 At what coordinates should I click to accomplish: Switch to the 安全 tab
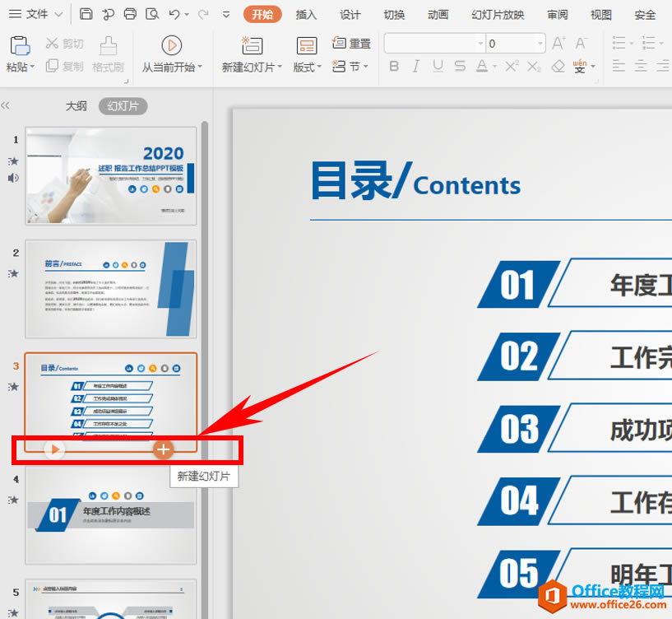(x=645, y=15)
